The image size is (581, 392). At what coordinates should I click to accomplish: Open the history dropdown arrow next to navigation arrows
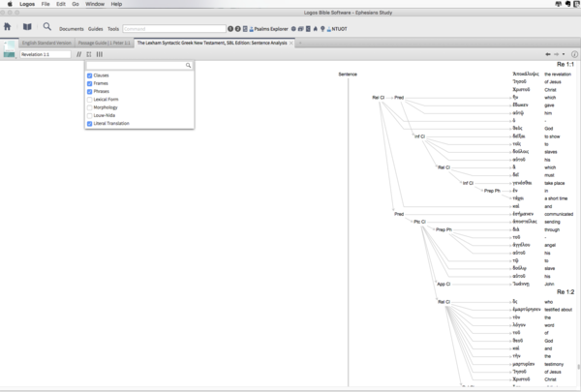tap(564, 54)
